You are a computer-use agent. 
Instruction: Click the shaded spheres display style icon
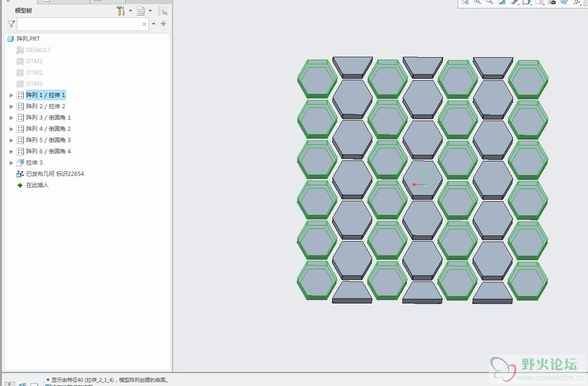[x=514, y=2]
